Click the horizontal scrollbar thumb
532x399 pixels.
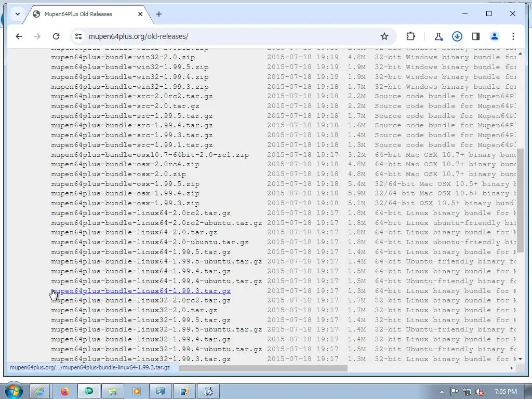(263, 368)
